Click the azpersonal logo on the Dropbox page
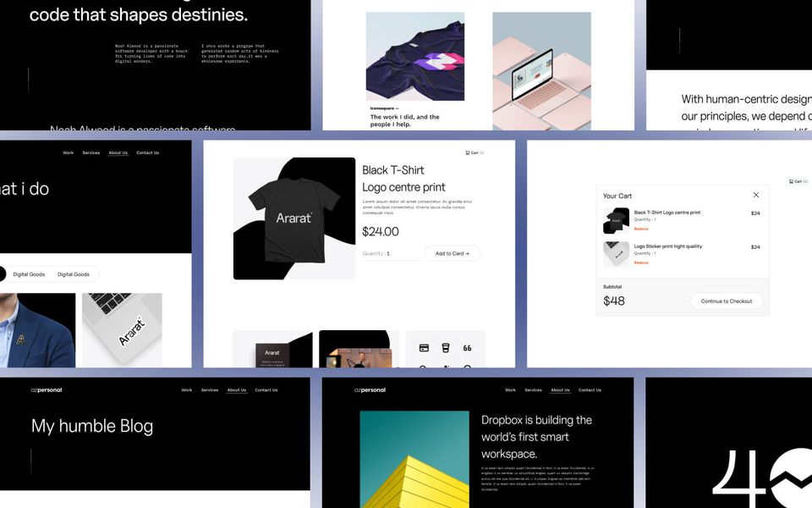 pos(370,389)
